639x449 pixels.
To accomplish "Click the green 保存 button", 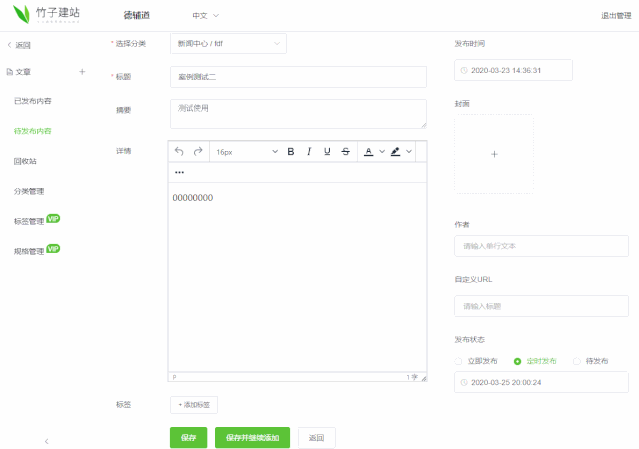I will (188, 438).
